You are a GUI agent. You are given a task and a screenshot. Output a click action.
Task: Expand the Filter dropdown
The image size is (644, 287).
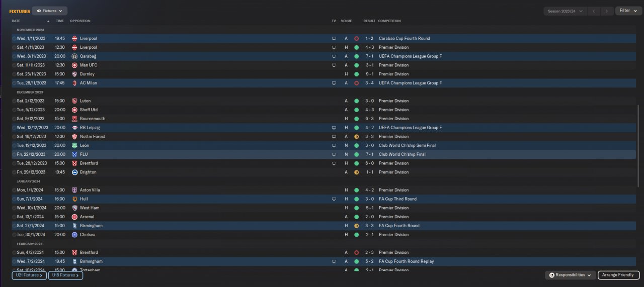[x=628, y=11]
